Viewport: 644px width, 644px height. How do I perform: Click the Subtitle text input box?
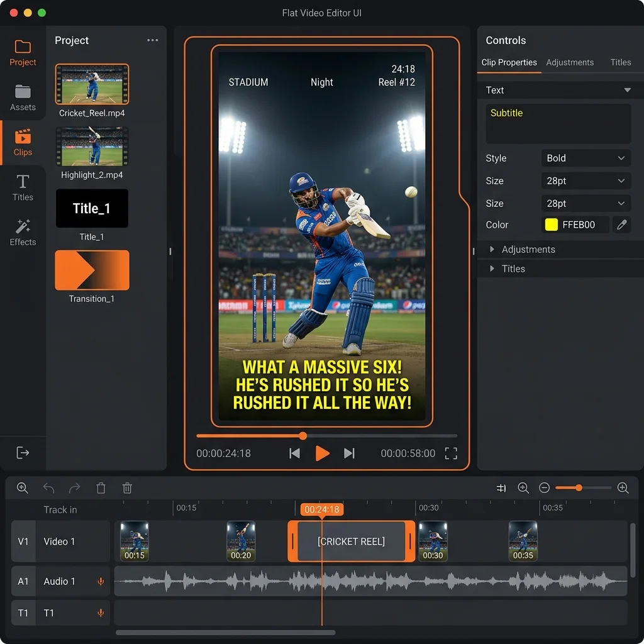point(558,124)
